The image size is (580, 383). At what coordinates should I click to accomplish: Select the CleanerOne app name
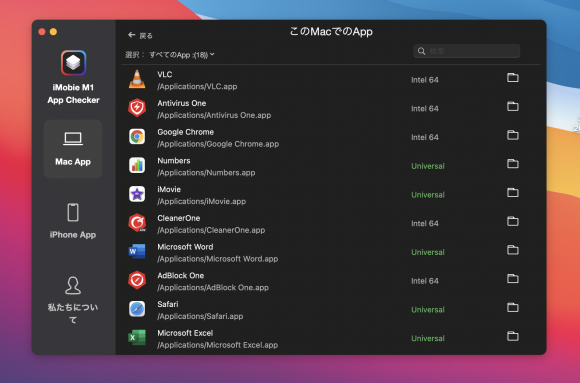click(179, 218)
